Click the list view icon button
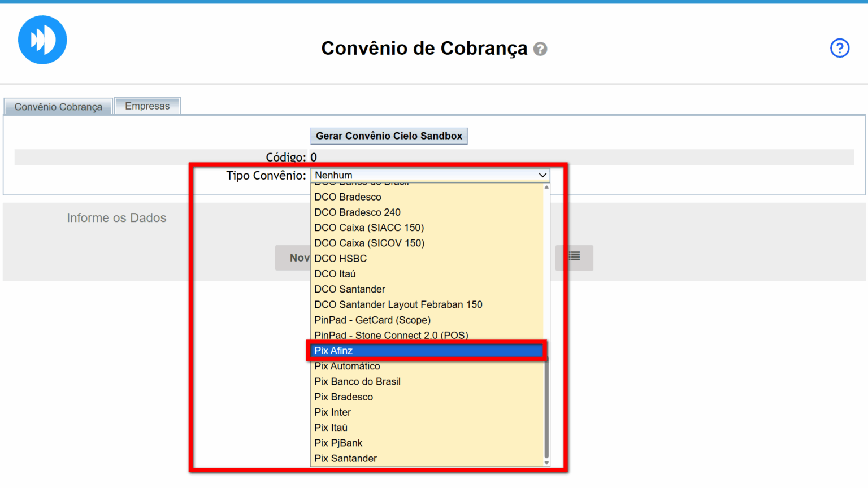This screenshot has width=868, height=488. coord(574,257)
